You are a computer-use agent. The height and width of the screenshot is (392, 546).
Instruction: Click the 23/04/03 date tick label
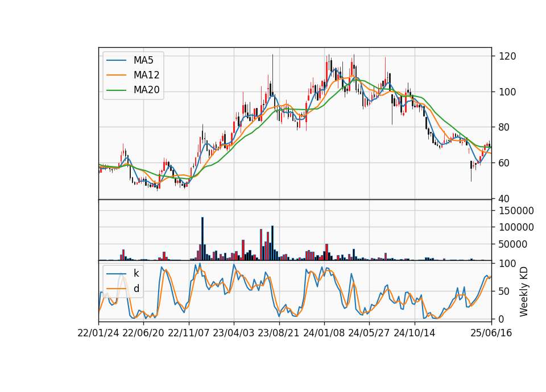click(234, 333)
